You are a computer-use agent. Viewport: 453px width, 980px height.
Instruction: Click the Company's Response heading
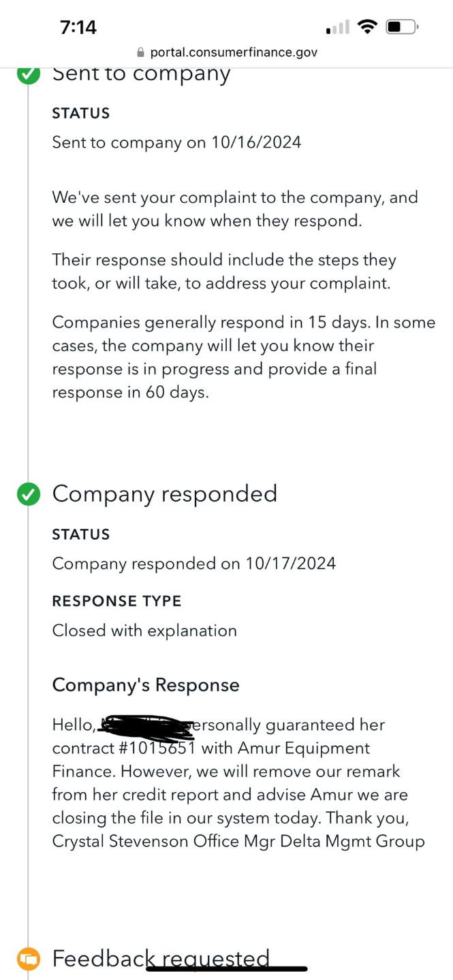146,685
